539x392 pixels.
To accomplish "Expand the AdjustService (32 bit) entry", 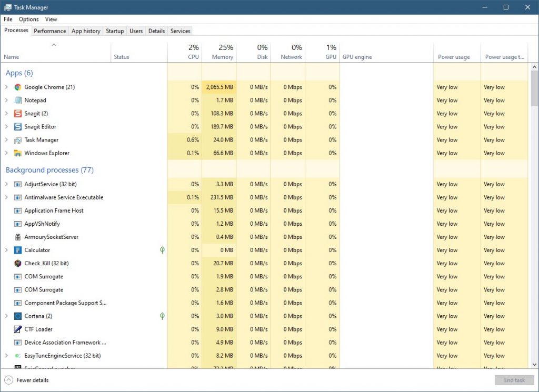I will pyautogui.click(x=6, y=184).
